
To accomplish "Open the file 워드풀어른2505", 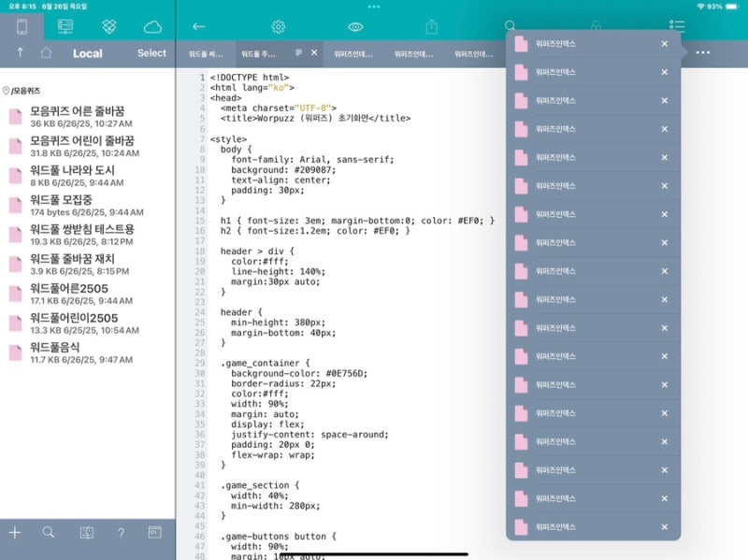I will coord(88,294).
